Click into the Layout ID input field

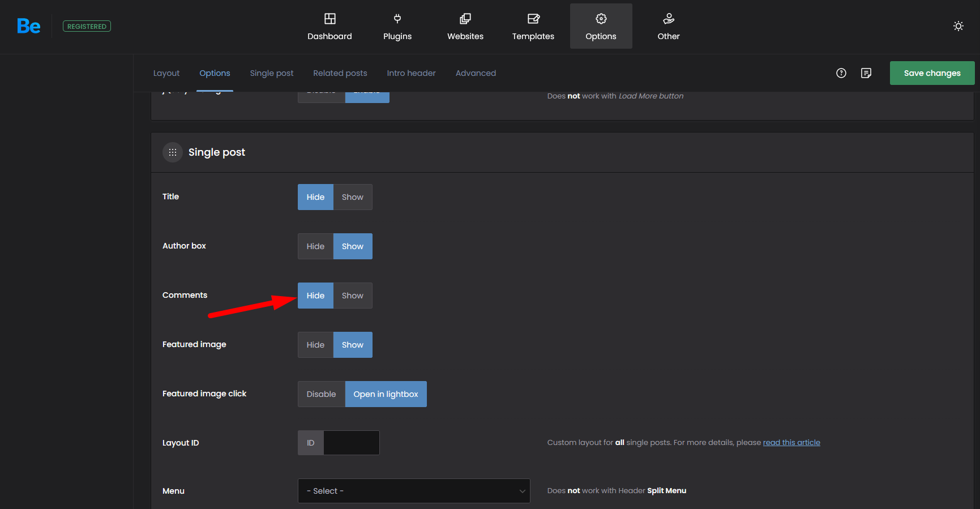click(351, 443)
